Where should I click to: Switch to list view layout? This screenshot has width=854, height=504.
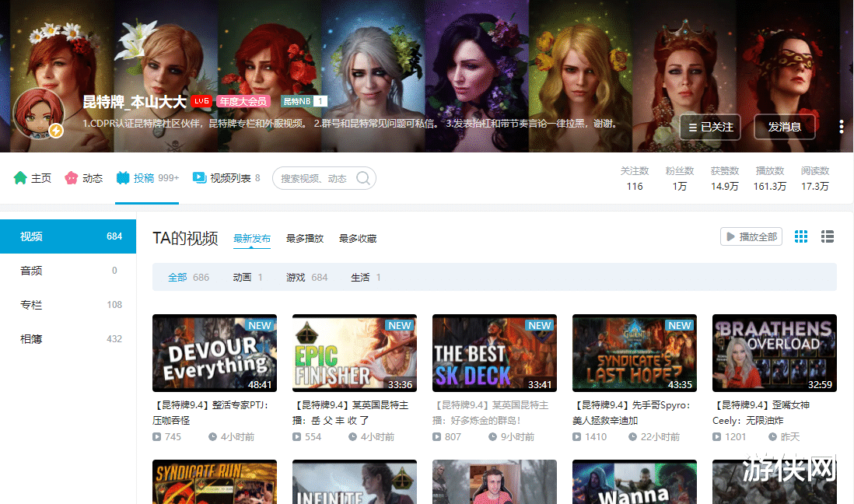click(x=828, y=236)
